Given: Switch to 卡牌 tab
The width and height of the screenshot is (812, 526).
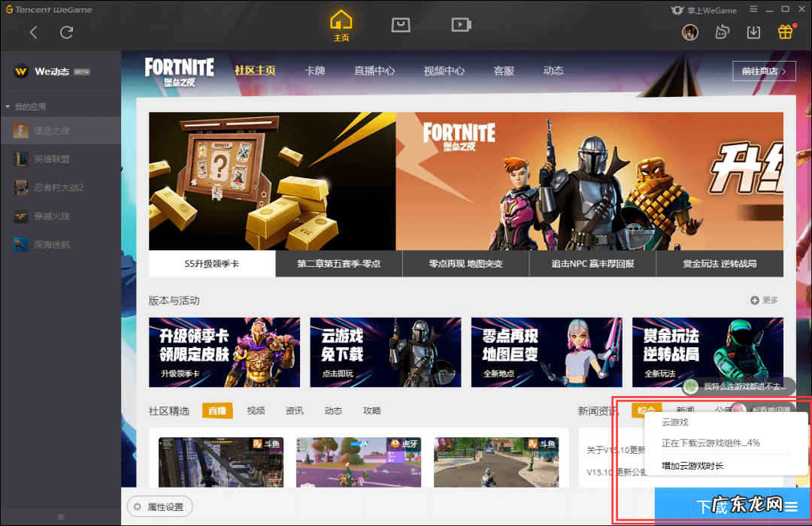Looking at the screenshot, I should 315,71.
